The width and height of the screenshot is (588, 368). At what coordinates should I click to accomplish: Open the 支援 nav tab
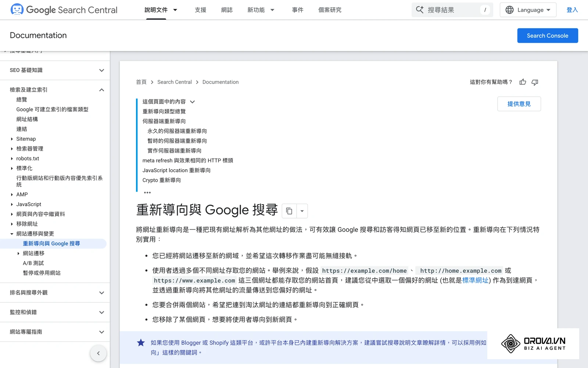tap(201, 10)
